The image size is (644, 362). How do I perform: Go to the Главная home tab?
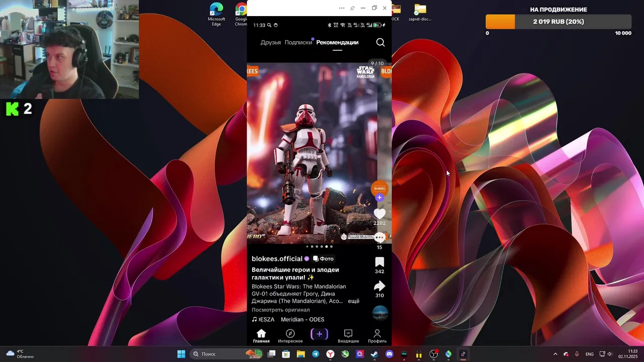tap(261, 336)
